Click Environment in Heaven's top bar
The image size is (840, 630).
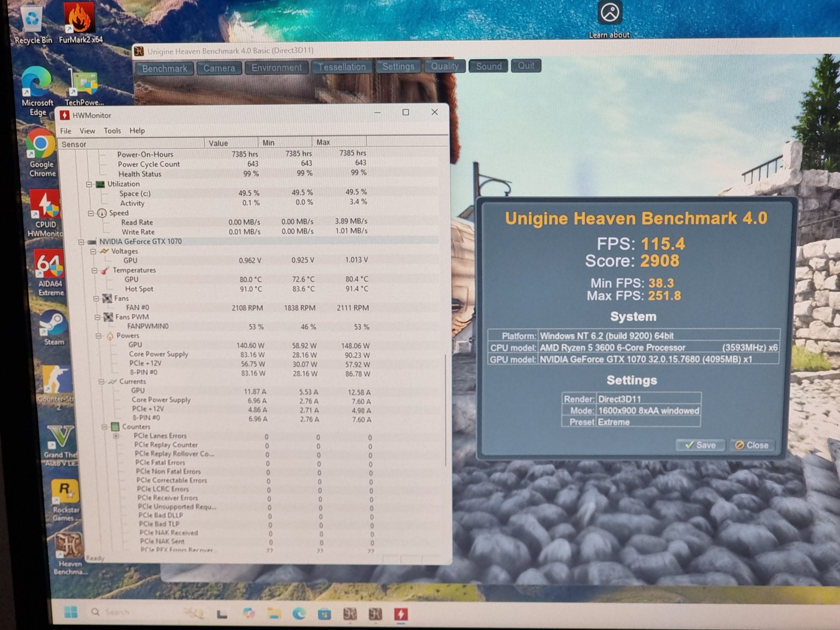[x=276, y=68]
